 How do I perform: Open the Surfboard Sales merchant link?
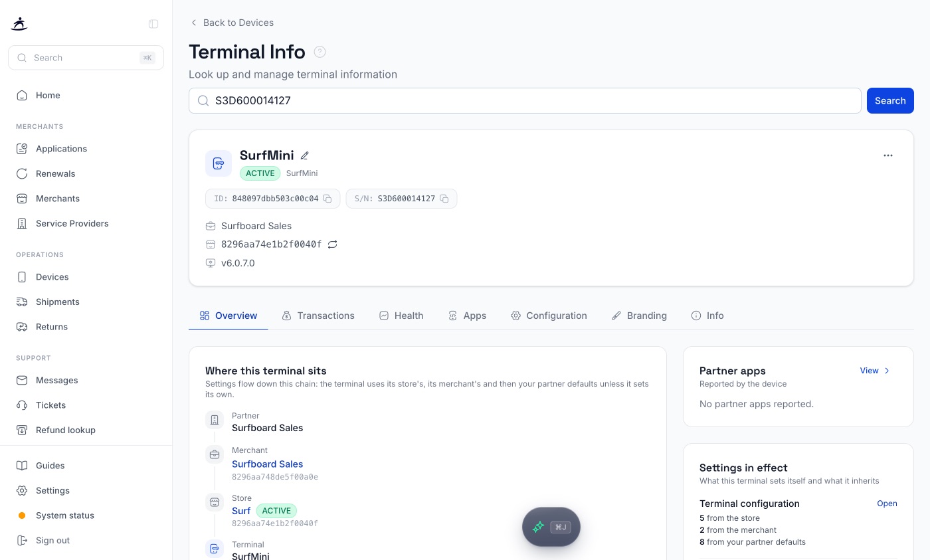[267, 464]
